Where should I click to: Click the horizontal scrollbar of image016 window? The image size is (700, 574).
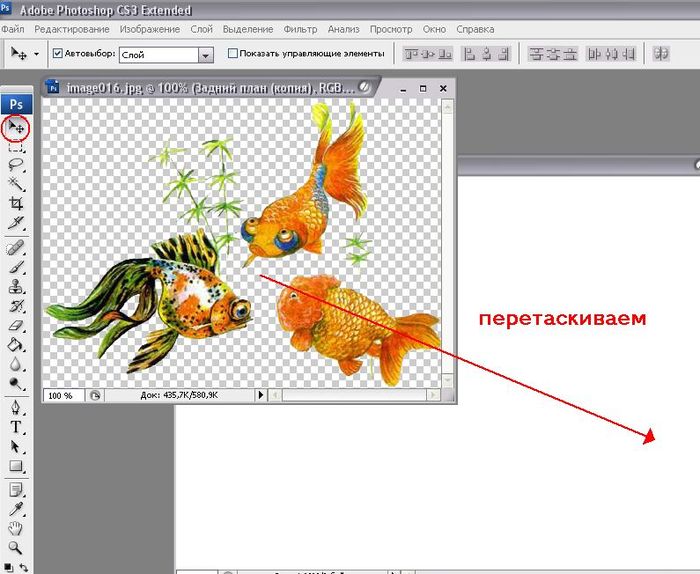[355, 395]
